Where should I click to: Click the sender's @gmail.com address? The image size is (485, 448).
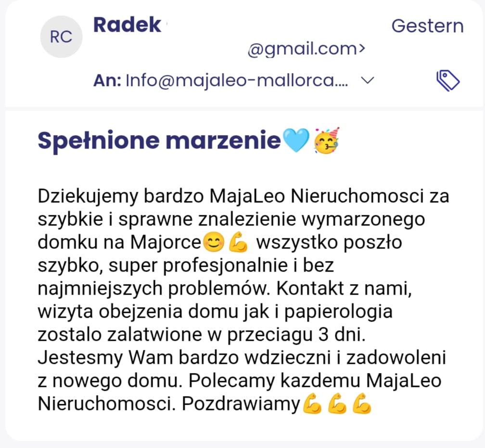(x=306, y=49)
